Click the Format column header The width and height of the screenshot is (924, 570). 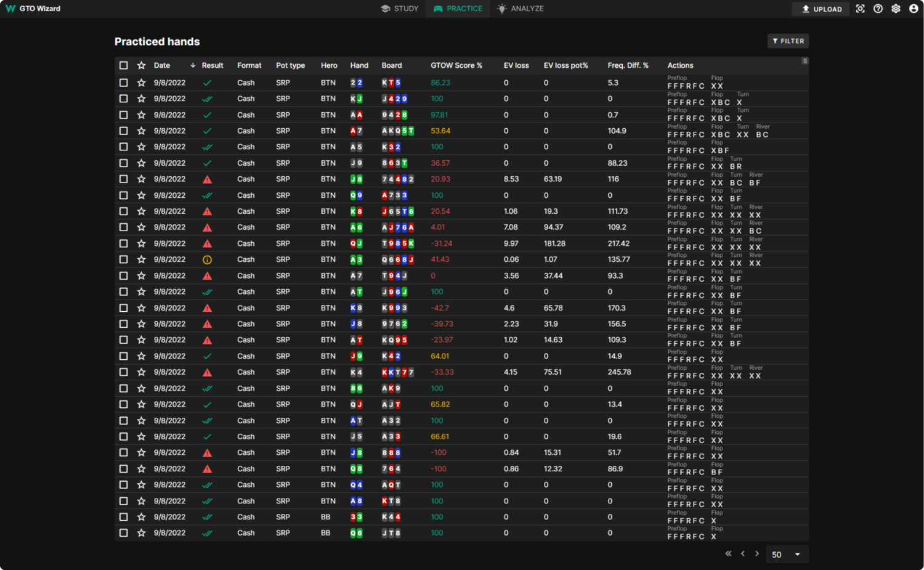click(x=249, y=65)
